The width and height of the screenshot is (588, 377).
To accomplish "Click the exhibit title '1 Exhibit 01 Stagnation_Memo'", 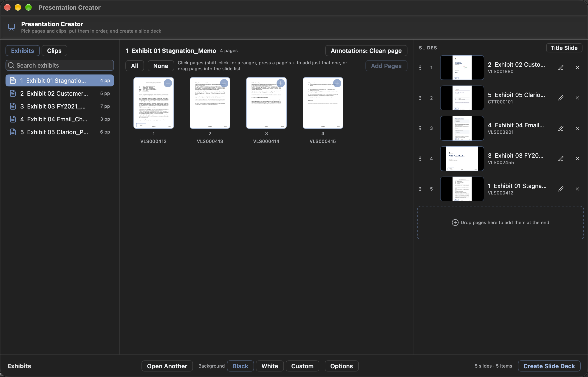I will tap(171, 51).
